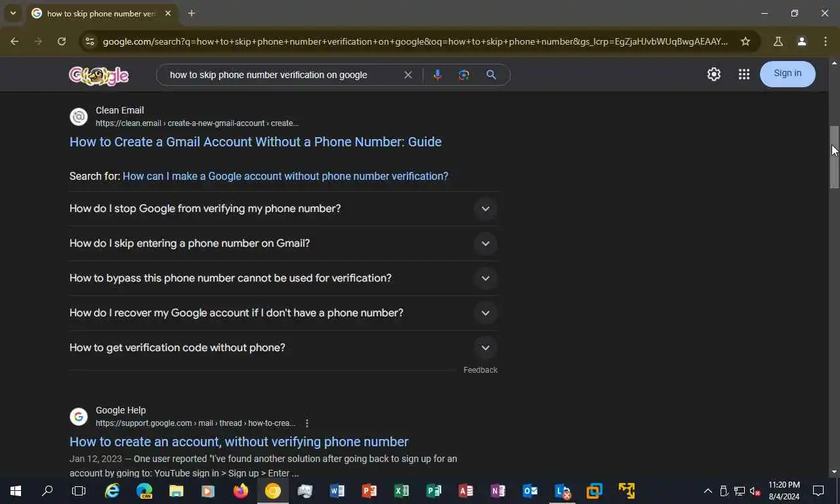
Task: Click the Google Help support URL breadcrumb
Action: click(x=196, y=423)
